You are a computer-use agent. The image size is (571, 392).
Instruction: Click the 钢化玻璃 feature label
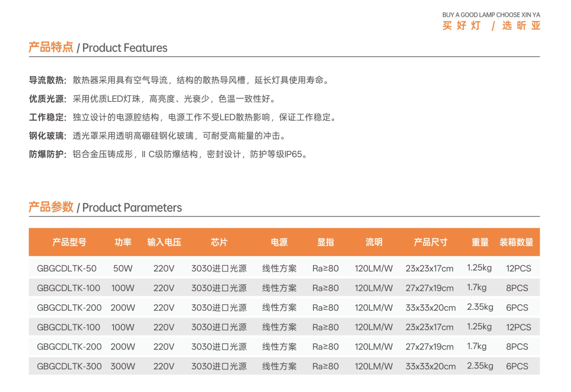48,136
